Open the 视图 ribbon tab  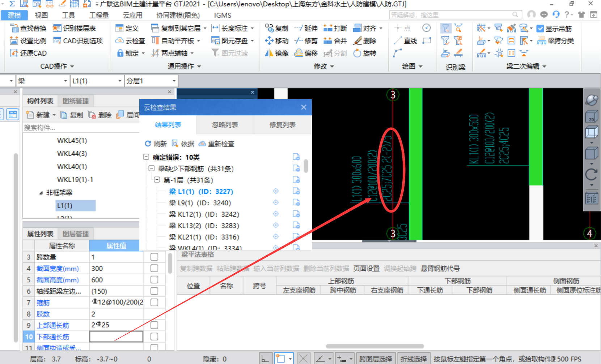point(41,15)
